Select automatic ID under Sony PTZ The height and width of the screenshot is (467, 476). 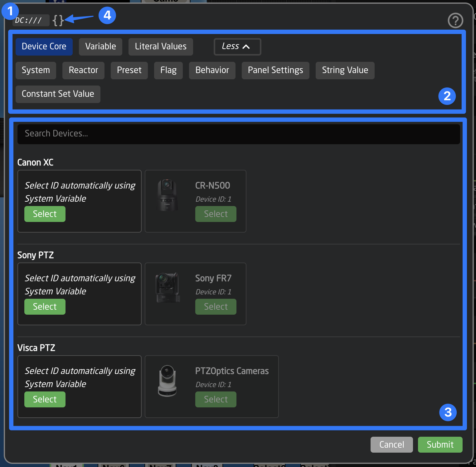click(x=45, y=307)
